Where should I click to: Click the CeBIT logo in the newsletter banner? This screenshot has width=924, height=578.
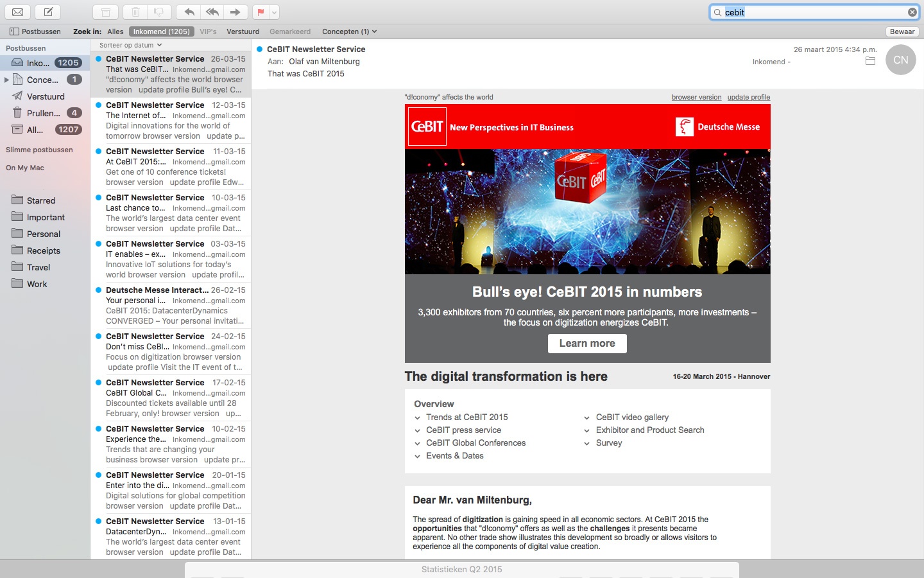click(x=427, y=127)
